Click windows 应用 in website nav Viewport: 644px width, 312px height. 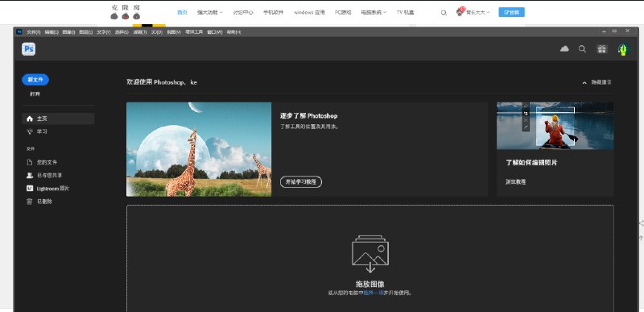click(309, 12)
